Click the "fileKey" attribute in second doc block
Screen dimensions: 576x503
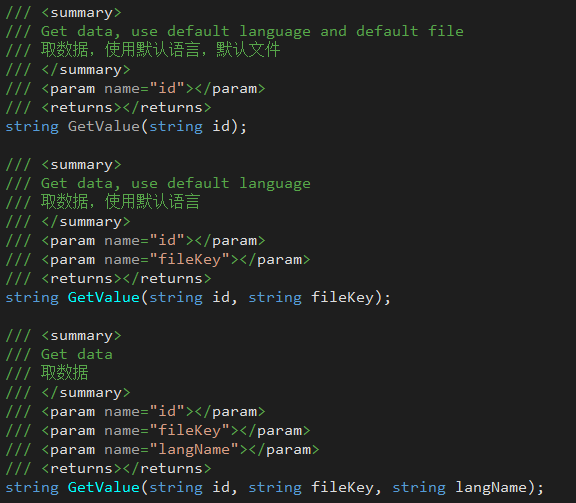(190, 260)
